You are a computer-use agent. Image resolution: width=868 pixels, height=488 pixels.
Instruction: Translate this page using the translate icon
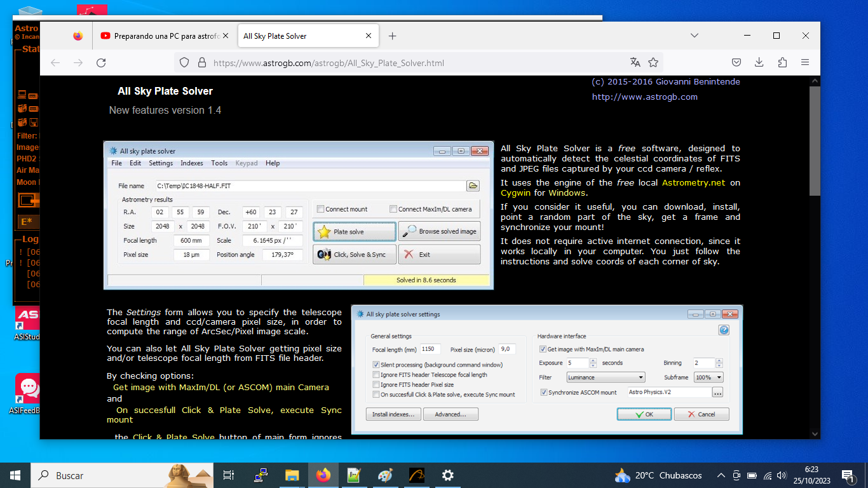[x=635, y=62]
